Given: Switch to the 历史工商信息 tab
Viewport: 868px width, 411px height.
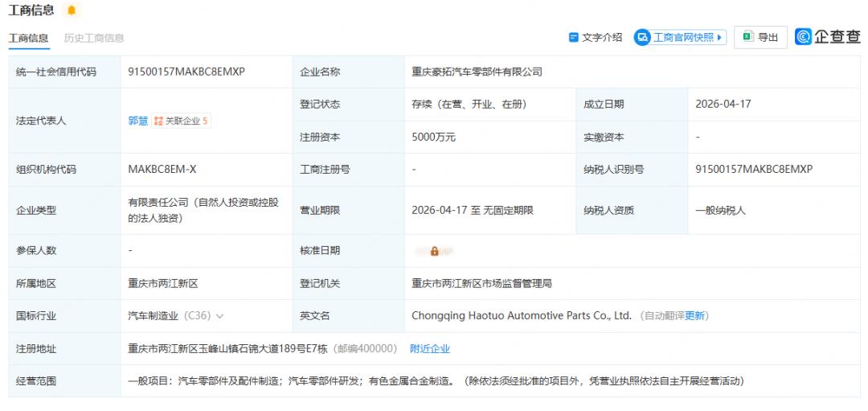Looking at the screenshot, I should [94, 39].
